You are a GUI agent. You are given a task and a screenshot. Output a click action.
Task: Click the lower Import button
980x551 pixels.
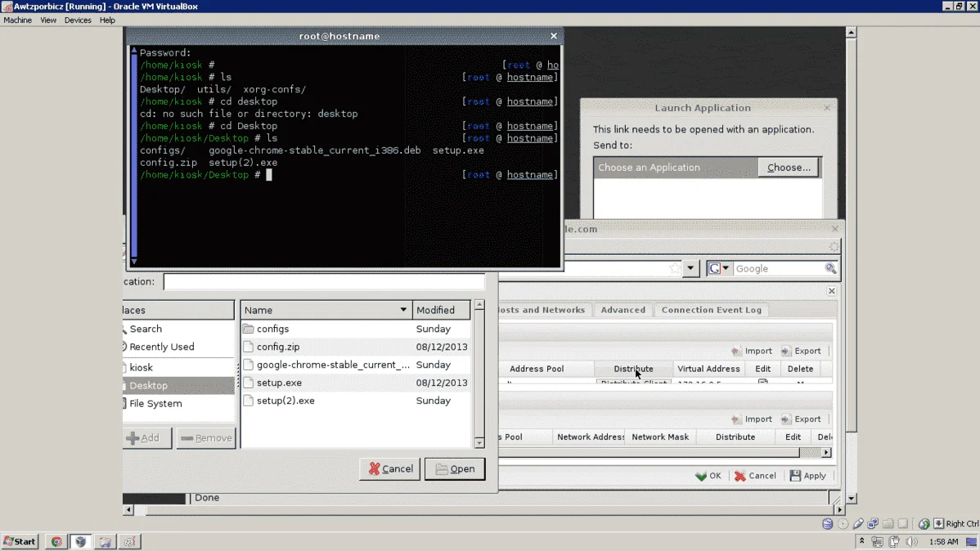pyautogui.click(x=752, y=419)
